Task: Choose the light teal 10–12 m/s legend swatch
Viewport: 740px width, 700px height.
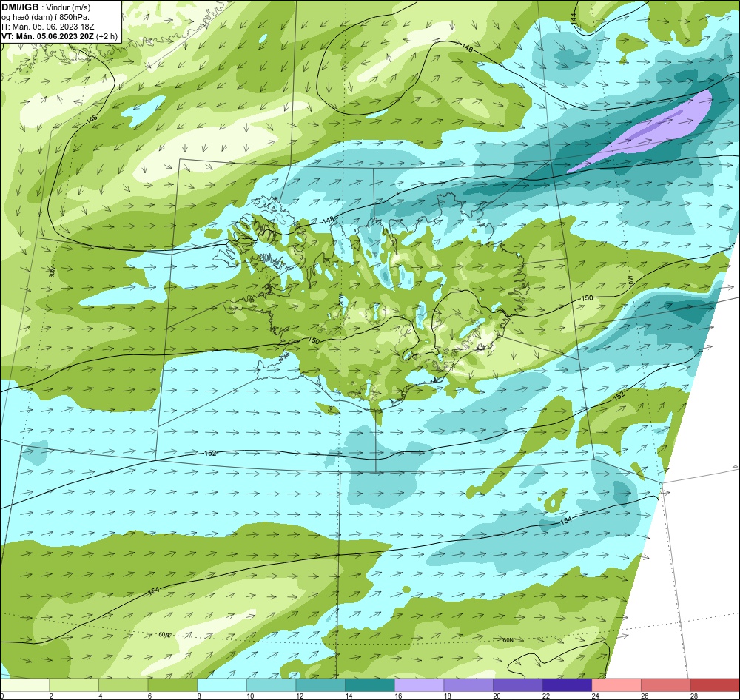Action: 271,684
